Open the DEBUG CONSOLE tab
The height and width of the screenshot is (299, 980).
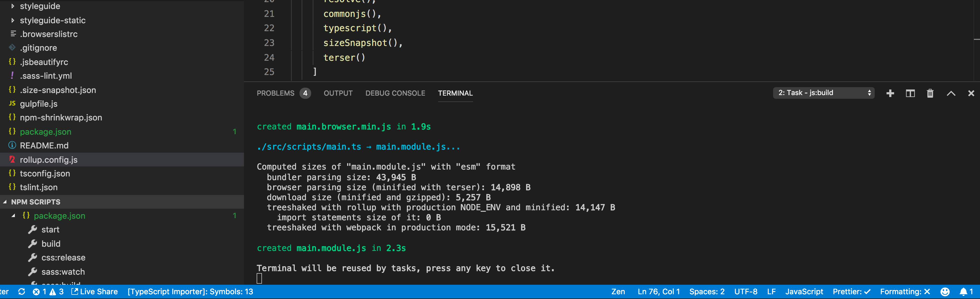tap(395, 93)
